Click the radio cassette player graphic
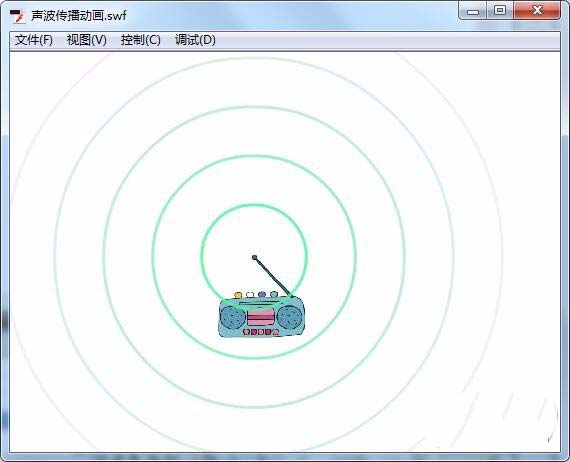This screenshot has height=462, width=570. (x=261, y=315)
